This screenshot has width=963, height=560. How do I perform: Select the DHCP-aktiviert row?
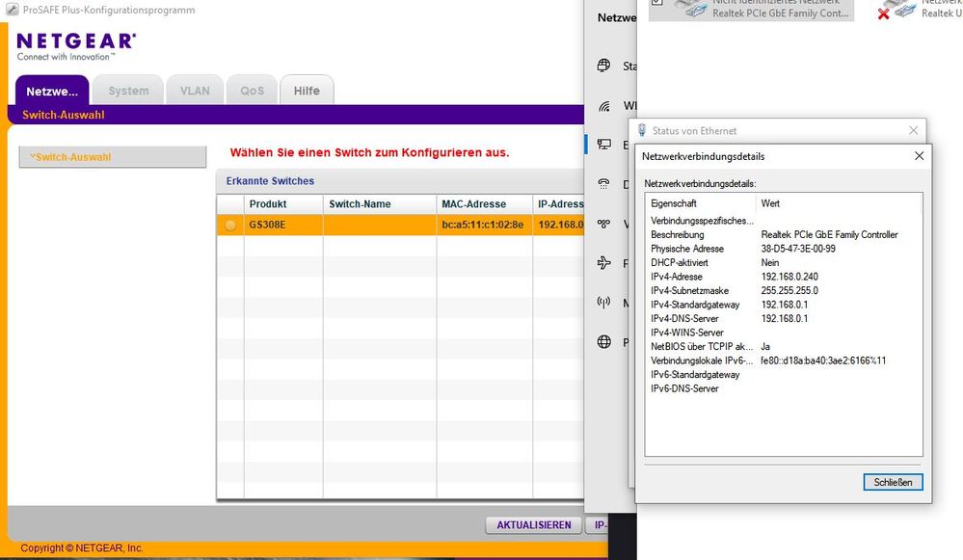point(783,263)
